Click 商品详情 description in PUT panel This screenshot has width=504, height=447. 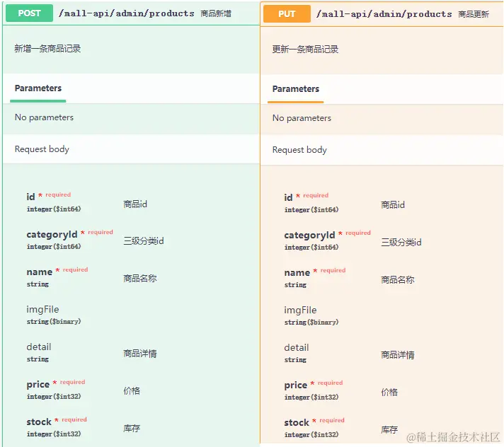398,355
